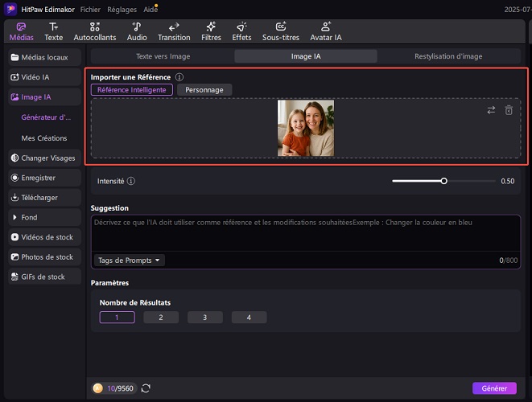Open the Fichier menu
Image resolution: width=532 pixels, height=402 pixels.
(90, 10)
